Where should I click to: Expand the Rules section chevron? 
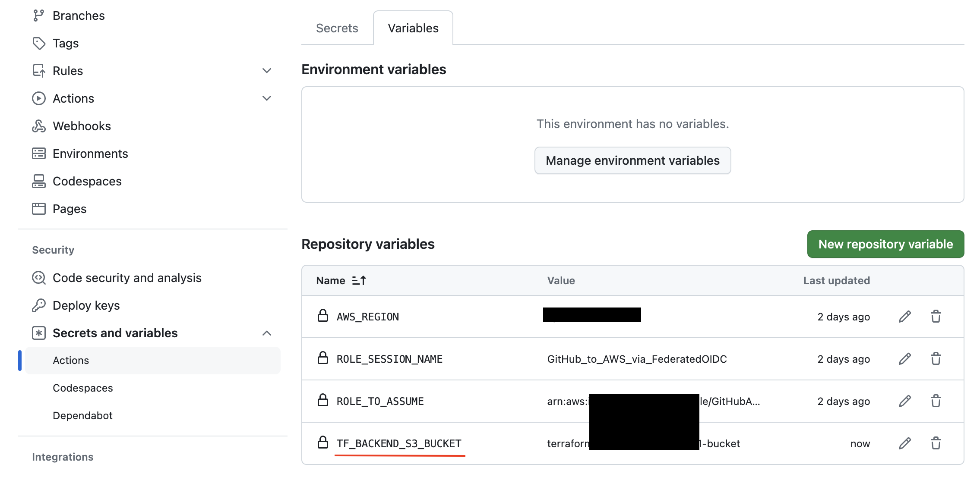click(x=267, y=70)
